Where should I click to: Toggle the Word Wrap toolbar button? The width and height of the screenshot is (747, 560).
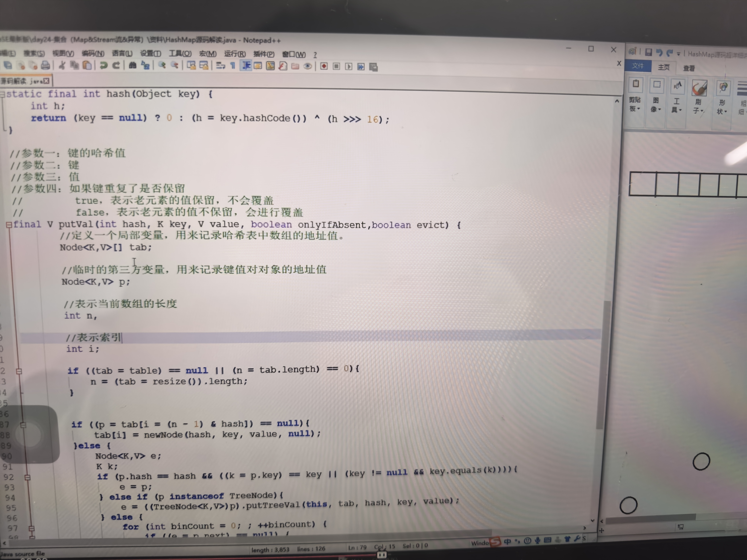(x=220, y=66)
